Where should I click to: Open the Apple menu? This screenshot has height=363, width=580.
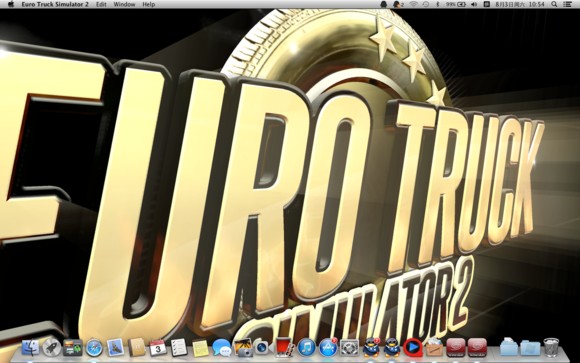pos(10,4)
